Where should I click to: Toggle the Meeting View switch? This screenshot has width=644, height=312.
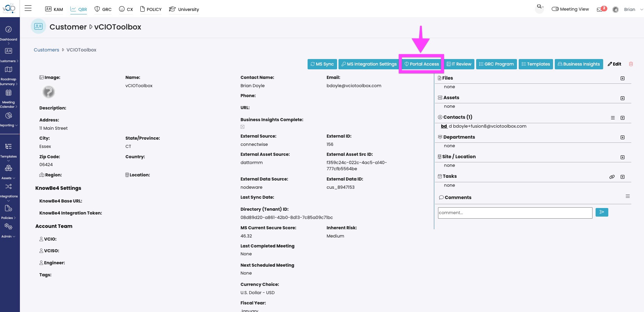click(x=555, y=9)
